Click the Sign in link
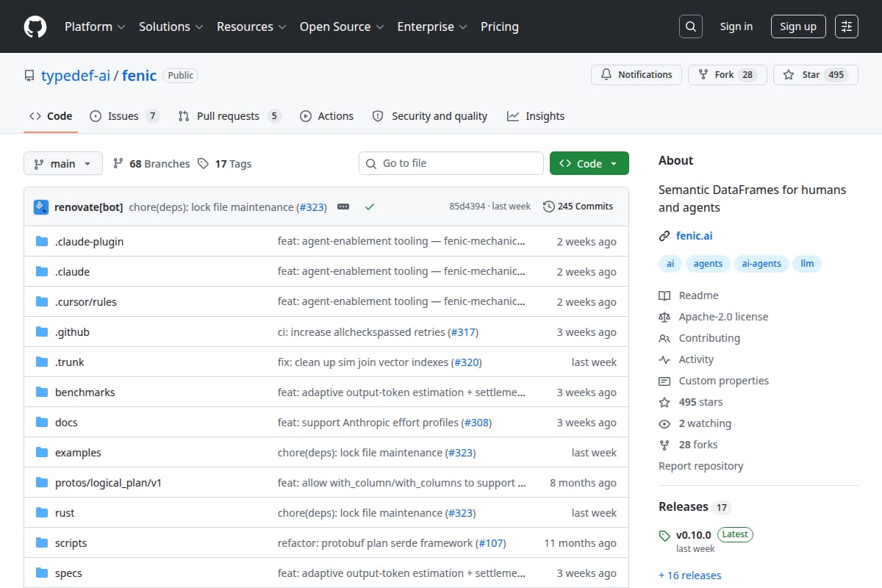The image size is (882, 588). (x=736, y=26)
